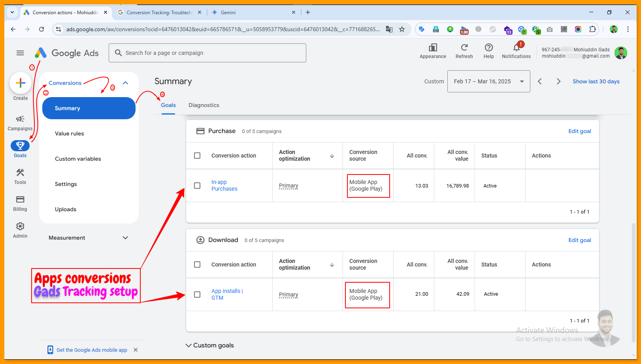This screenshot has width=641, height=364.
Task: Check the App installs GTM row checkbox
Action: 197,295
